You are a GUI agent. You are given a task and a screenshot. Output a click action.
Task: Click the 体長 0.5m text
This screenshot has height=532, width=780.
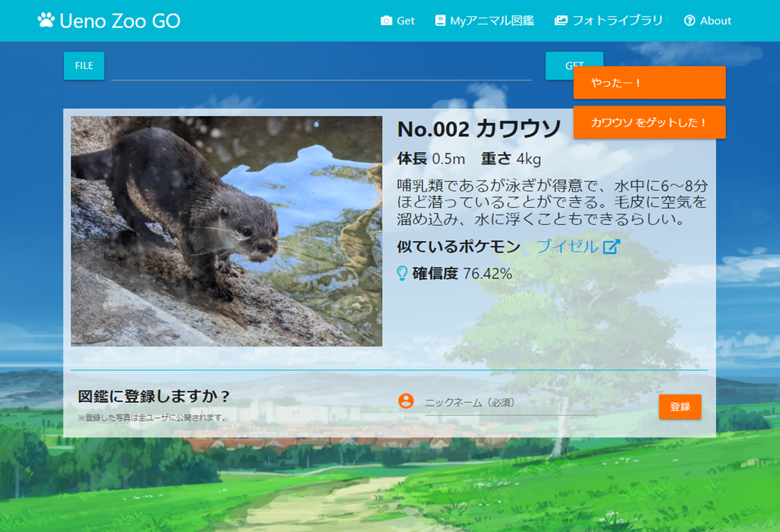431,159
